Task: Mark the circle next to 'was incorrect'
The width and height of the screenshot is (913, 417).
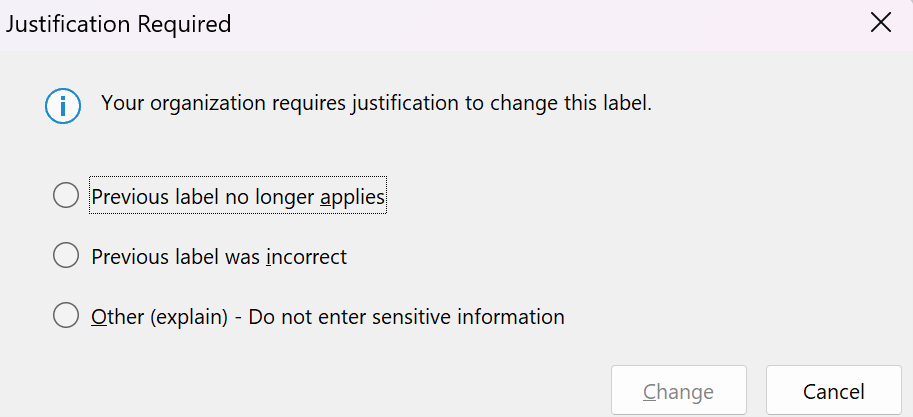Action: [66, 255]
